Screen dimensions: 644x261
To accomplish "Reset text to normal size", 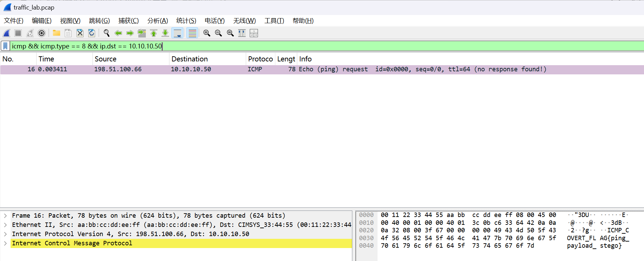I will (230, 33).
